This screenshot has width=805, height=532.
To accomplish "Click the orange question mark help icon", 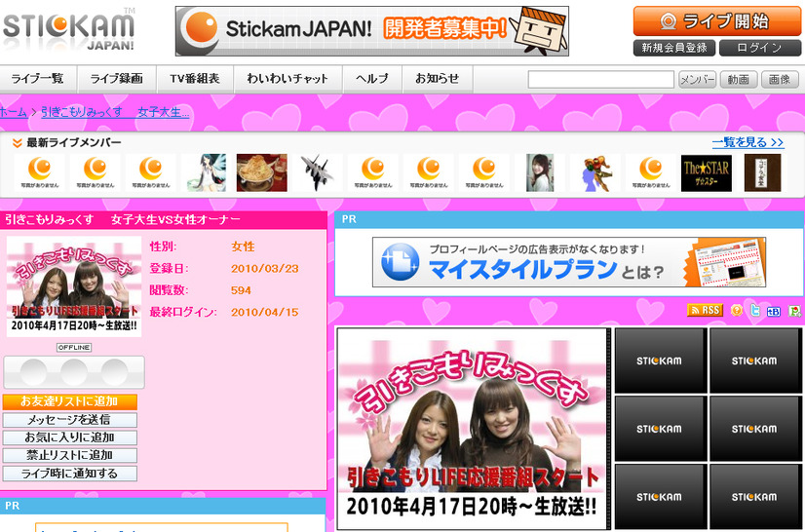I will [736, 310].
